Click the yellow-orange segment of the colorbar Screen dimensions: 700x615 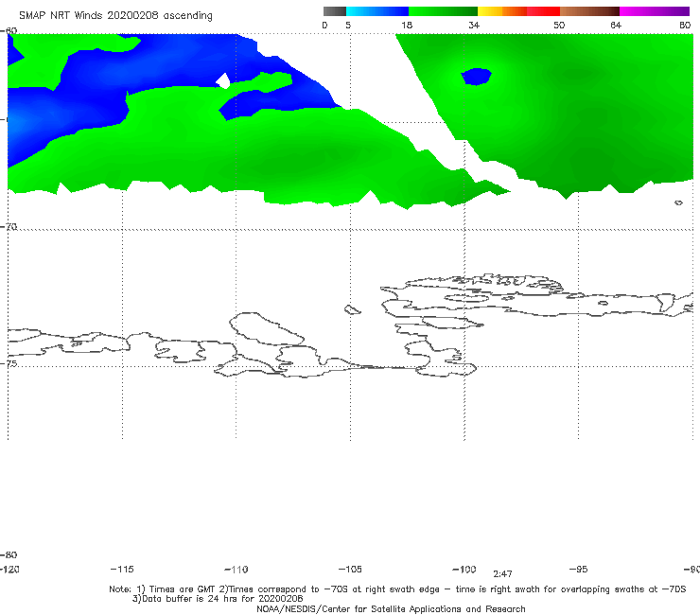pos(502,11)
